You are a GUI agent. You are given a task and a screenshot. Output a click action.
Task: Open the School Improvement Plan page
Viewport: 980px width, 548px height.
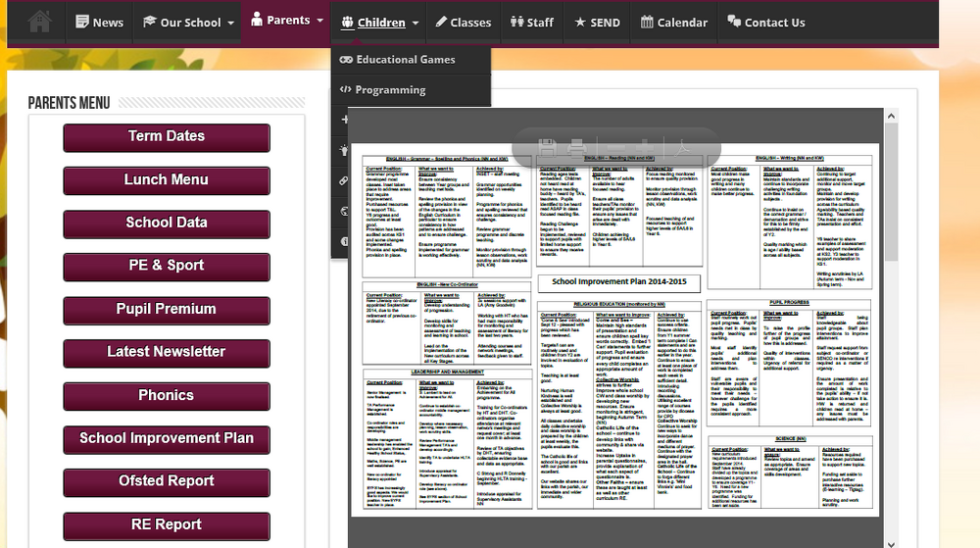(x=167, y=439)
